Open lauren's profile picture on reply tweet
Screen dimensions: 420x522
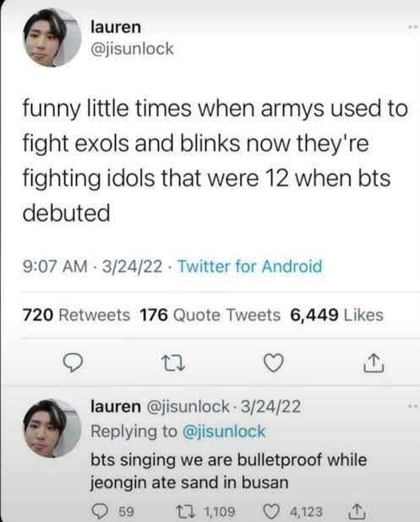pos(52,428)
